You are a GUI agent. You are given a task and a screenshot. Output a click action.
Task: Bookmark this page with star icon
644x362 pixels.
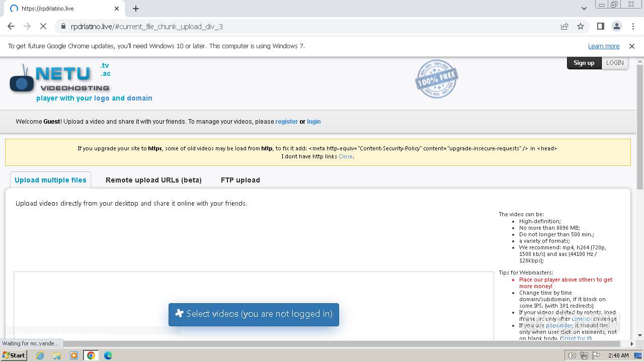point(581,26)
